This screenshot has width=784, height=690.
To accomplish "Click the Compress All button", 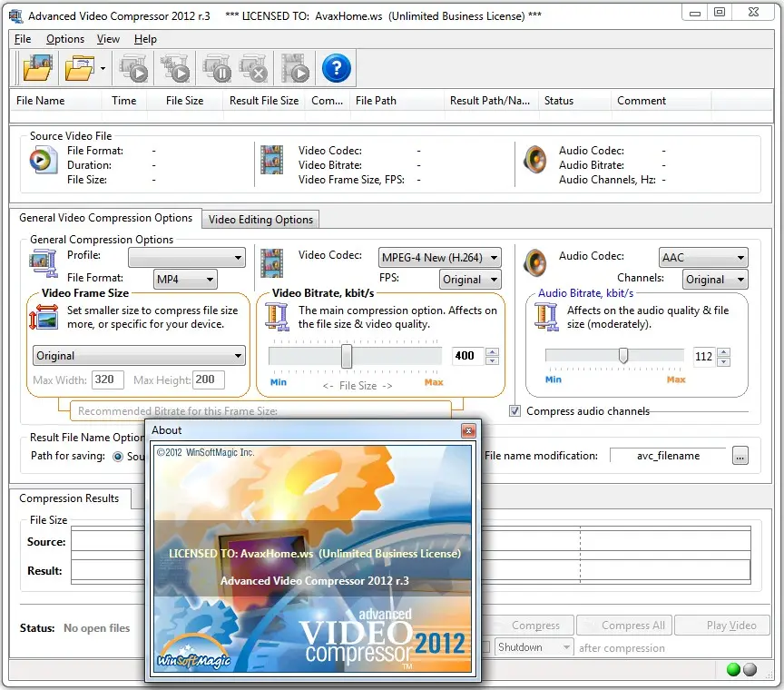I will click(624, 626).
